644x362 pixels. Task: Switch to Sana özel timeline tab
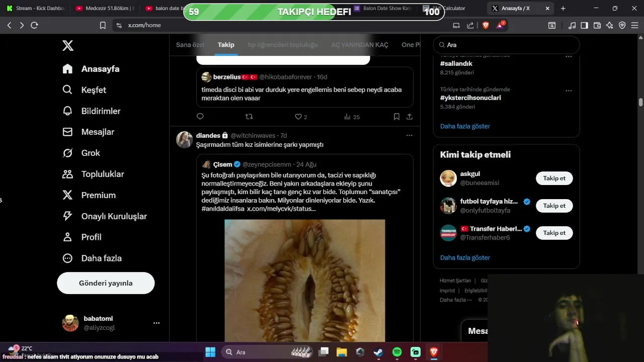pyautogui.click(x=190, y=45)
